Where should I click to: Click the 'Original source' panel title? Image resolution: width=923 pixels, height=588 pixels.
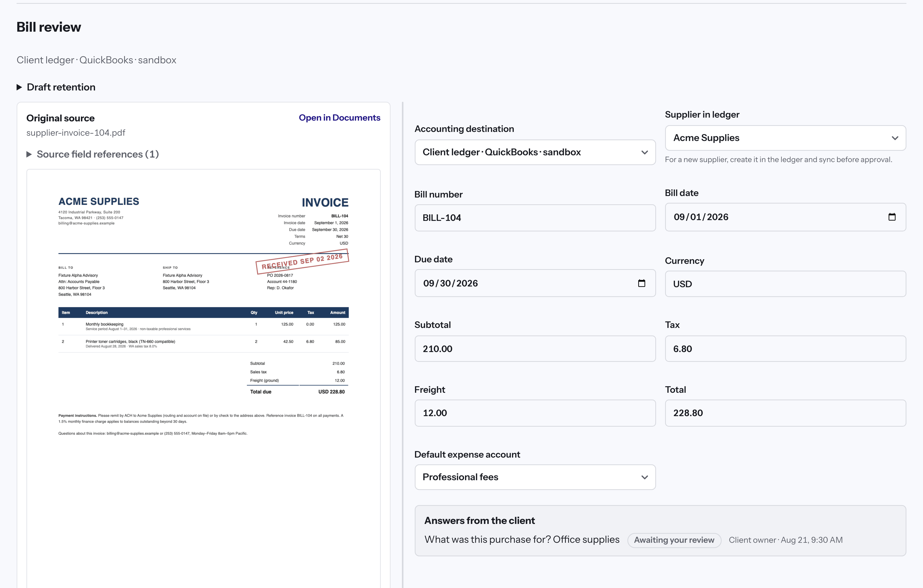(x=60, y=118)
